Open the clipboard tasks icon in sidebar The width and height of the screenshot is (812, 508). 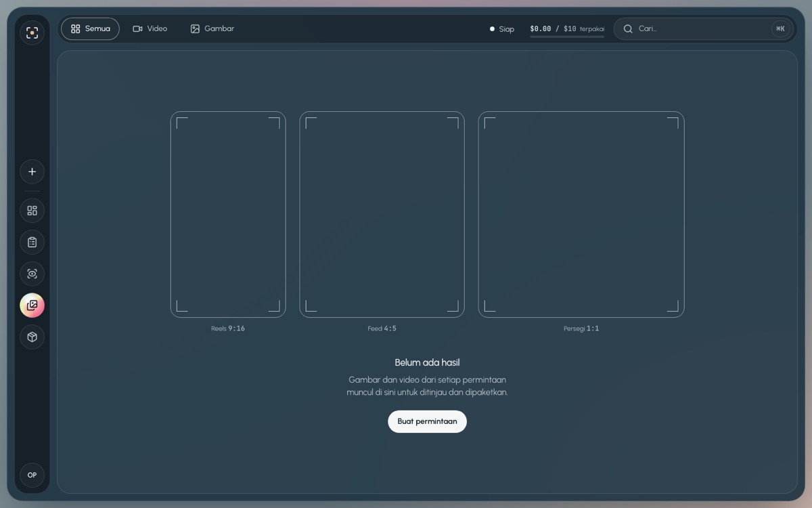pyautogui.click(x=32, y=242)
